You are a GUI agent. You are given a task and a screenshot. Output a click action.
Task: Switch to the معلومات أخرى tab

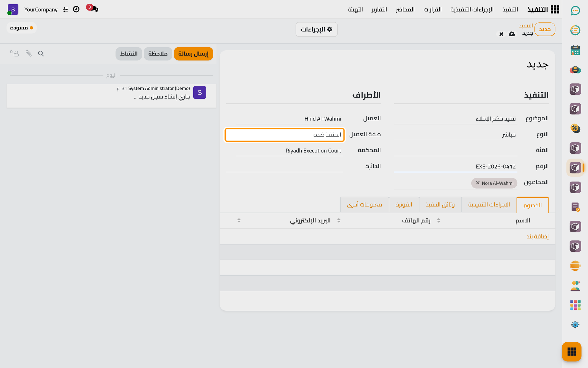364,205
